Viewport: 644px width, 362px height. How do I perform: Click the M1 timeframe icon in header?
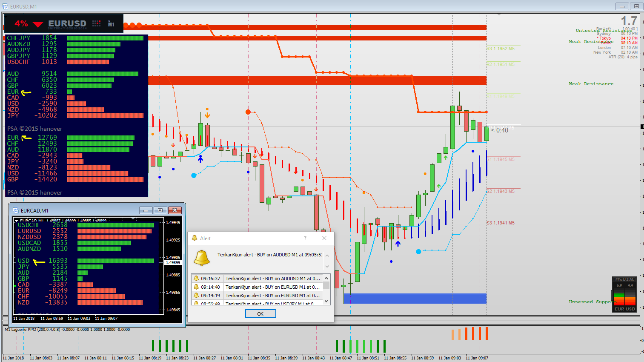(x=111, y=24)
